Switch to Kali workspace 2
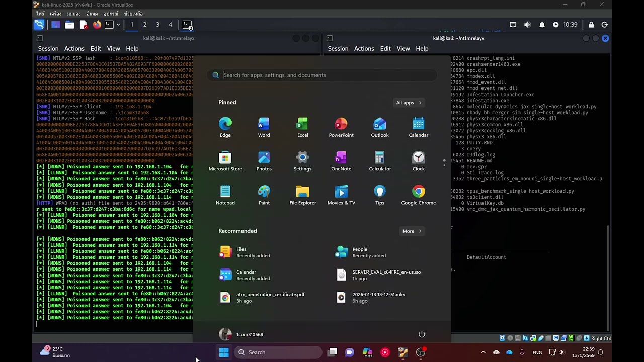 144,24
